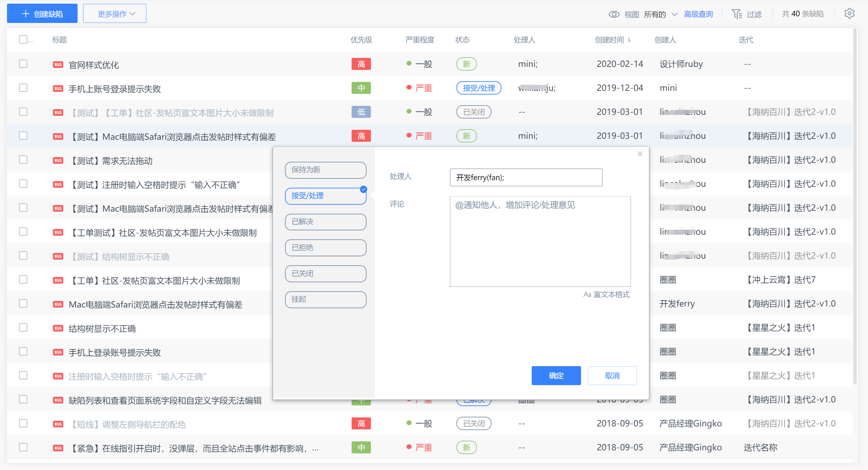This screenshot has height=470, width=868.
Task: Click the eye icon beside 视图
Action: click(x=614, y=14)
